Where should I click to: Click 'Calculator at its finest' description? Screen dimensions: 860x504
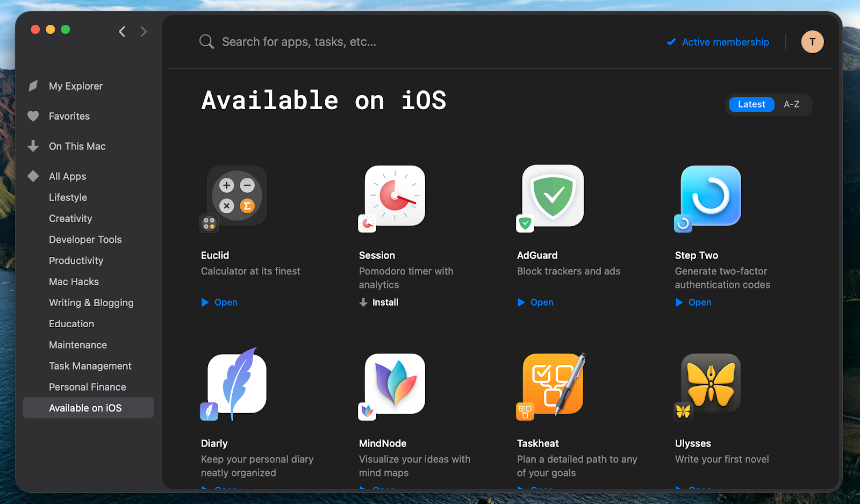(250, 271)
